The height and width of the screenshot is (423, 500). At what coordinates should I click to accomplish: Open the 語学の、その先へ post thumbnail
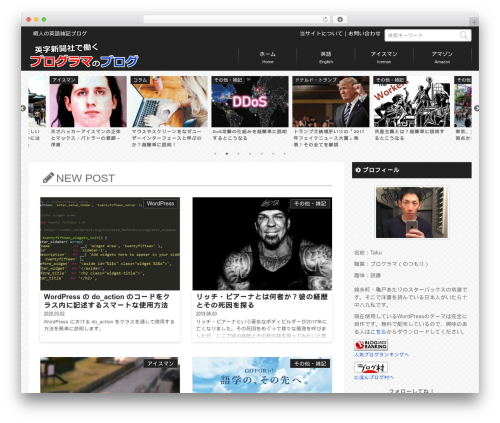click(262, 375)
